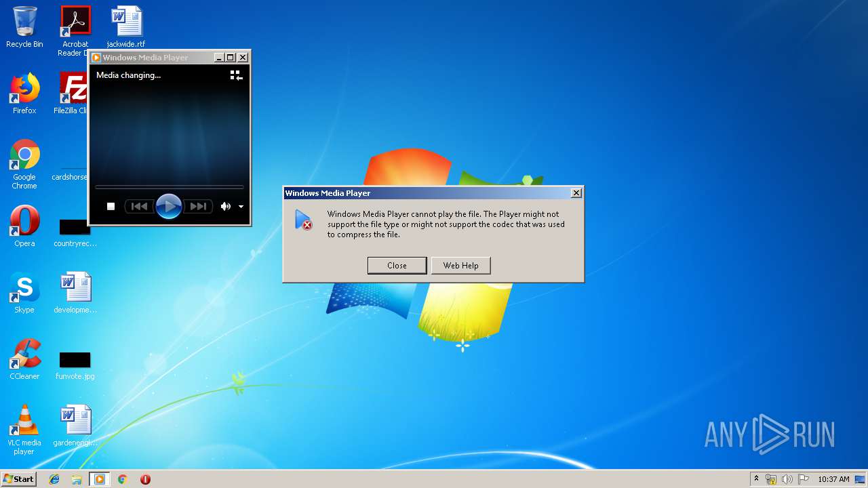
Task: Dismiss the error dialog with the title bar X
Action: pos(576,193)
